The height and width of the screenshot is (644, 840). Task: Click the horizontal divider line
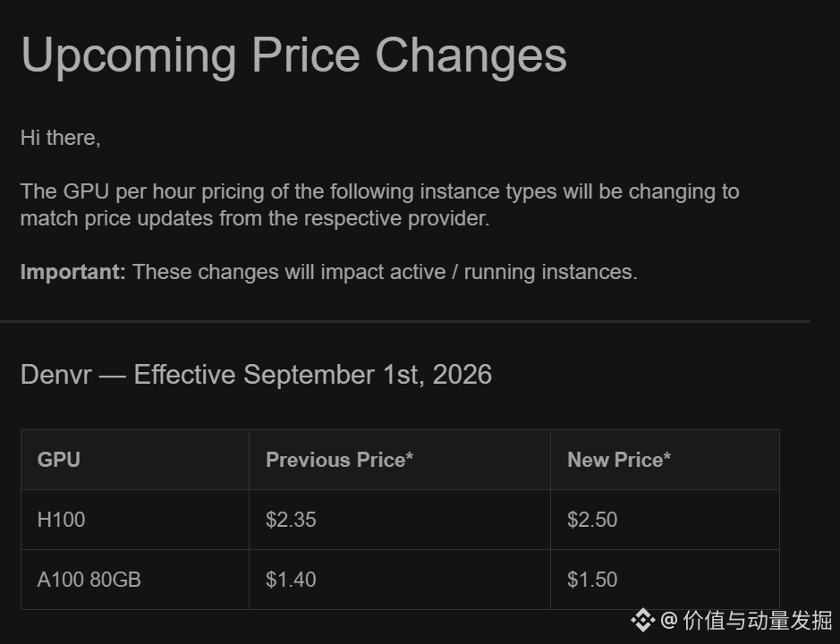pos(405,321)
